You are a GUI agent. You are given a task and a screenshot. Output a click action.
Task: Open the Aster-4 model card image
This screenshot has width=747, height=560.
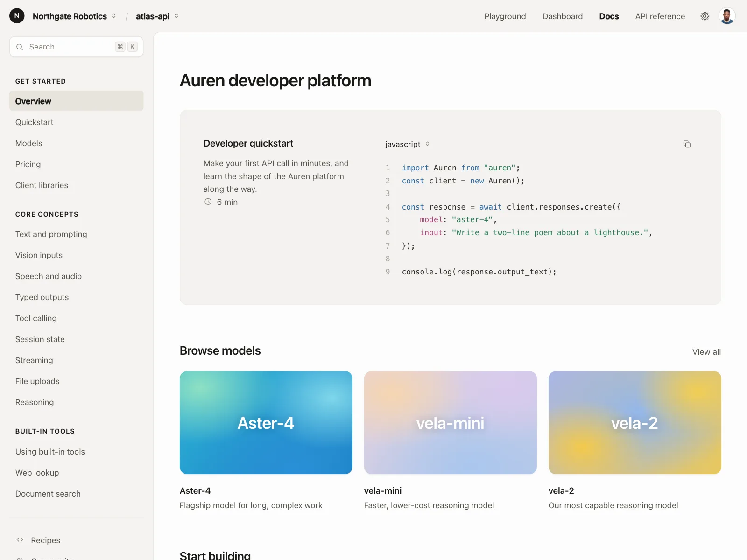point(266,423)
